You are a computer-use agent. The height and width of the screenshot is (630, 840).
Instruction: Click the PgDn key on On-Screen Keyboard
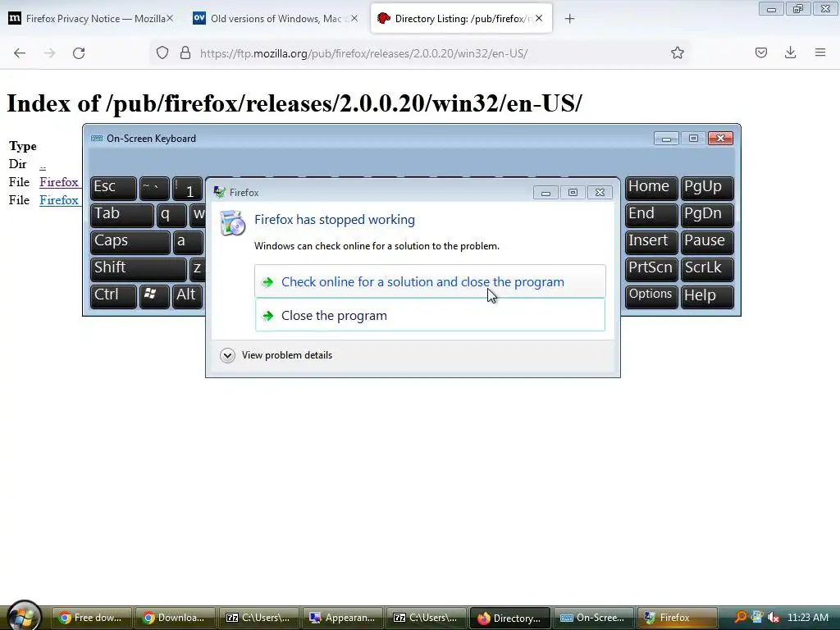[x=707, y=215]
